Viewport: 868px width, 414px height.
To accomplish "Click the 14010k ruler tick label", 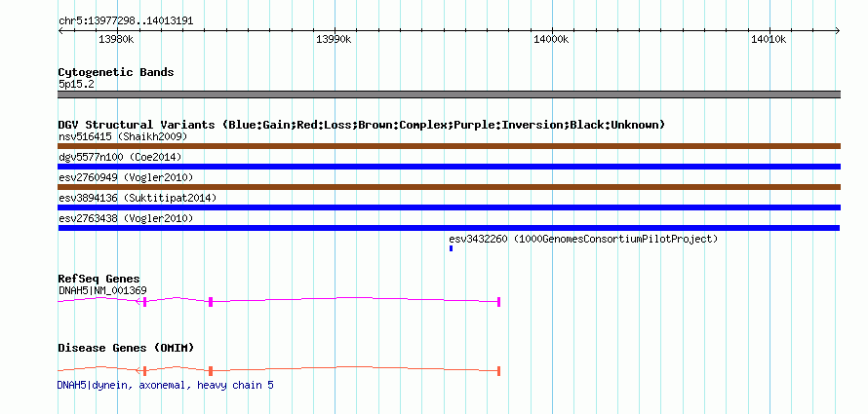I will [x=769, y=39].
